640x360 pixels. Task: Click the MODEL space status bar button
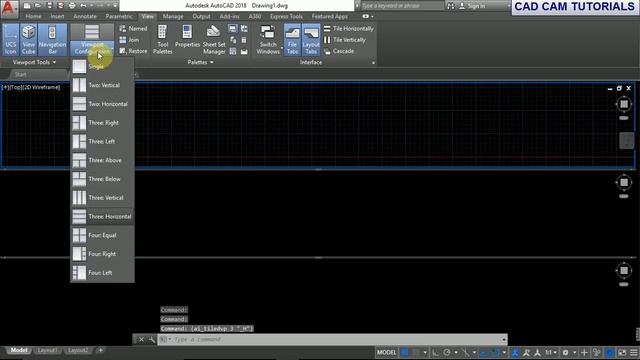pyautogui.click(x=386, y=352)
